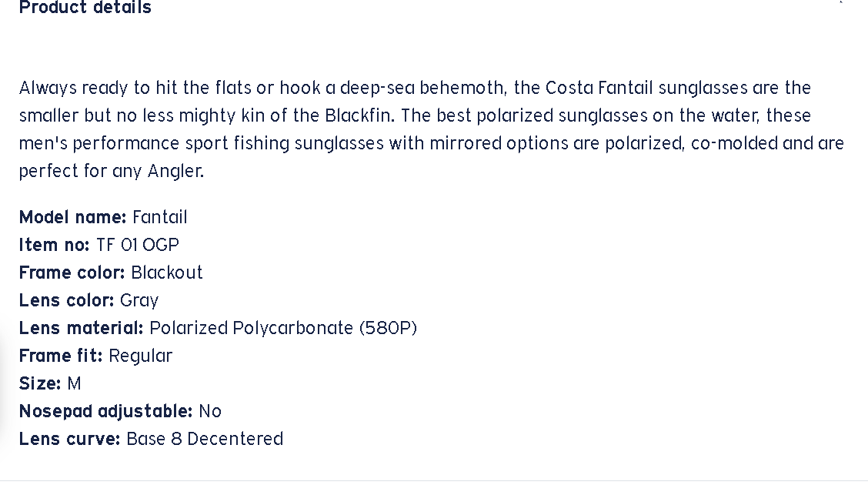Select the size value "M"
868x485 pixels.
75,383
